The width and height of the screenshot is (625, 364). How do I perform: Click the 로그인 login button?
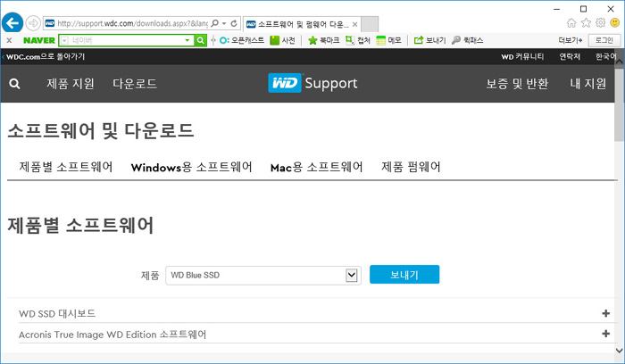604,40
